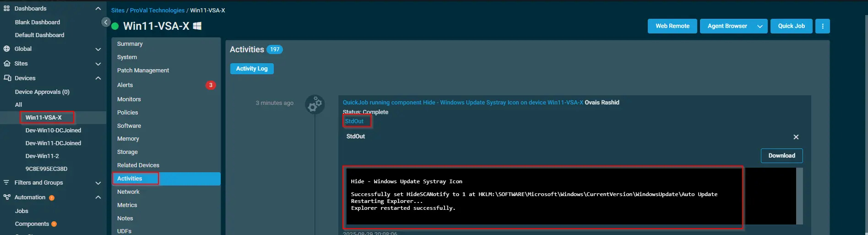Click the Global globe icon
The image size is (868, 235).
coord(7,49)
